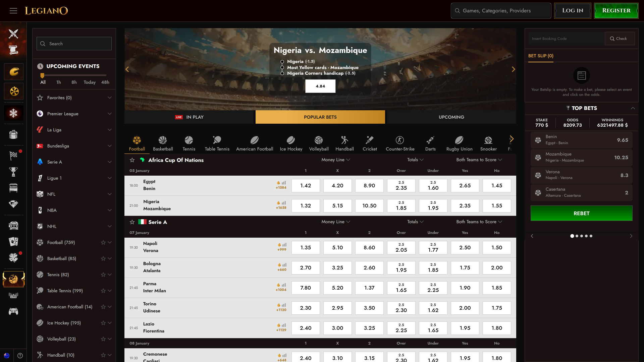Open the slot machine sidebar icon

pos(13,226)
